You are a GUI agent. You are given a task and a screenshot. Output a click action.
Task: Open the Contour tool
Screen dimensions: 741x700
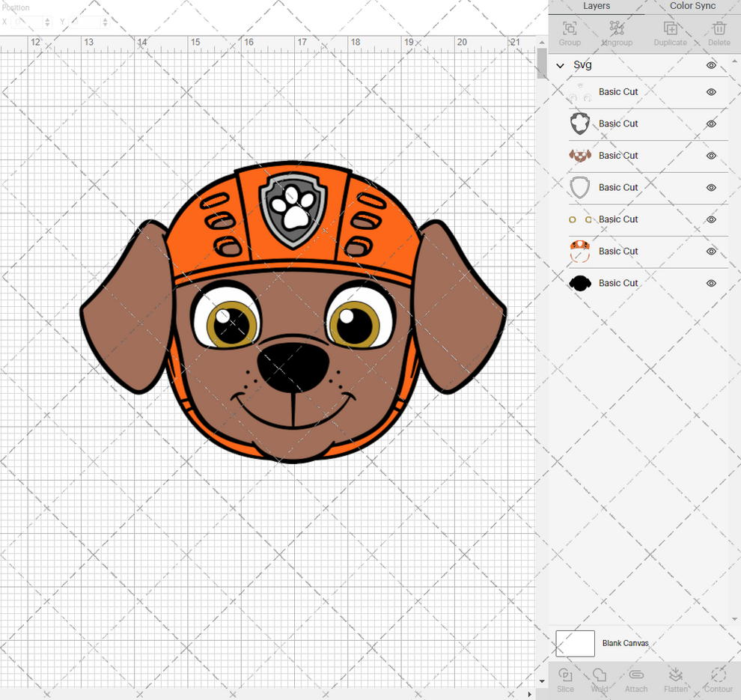[x=718, y=680]
